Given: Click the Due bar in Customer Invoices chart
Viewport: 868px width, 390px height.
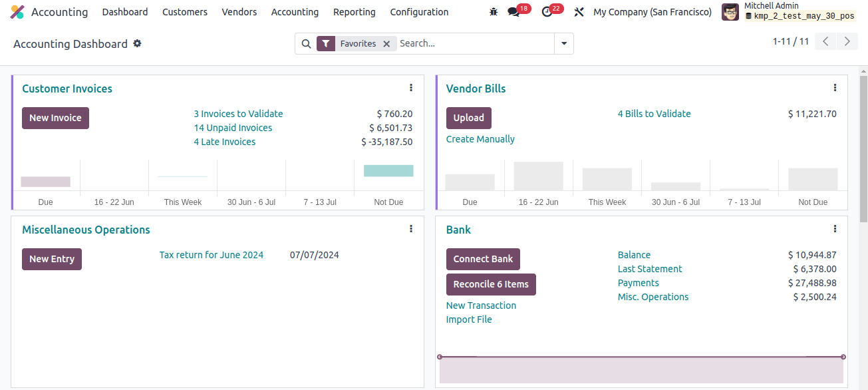Looking at the screenshot, I should [x=45, y=182].
